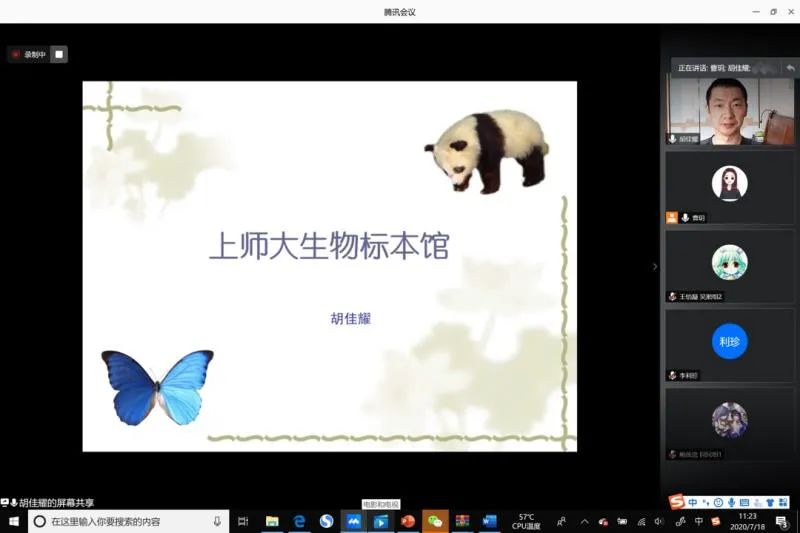Collapse the participant video sidebar arrow
This screenshot has width=800, height=533.
[x=655, y=267]
